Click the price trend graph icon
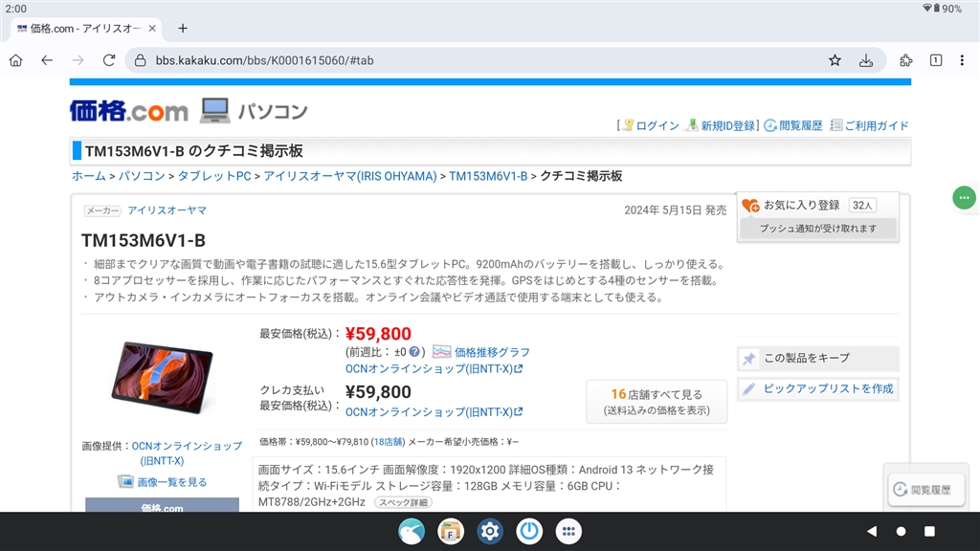 [441, 352]
